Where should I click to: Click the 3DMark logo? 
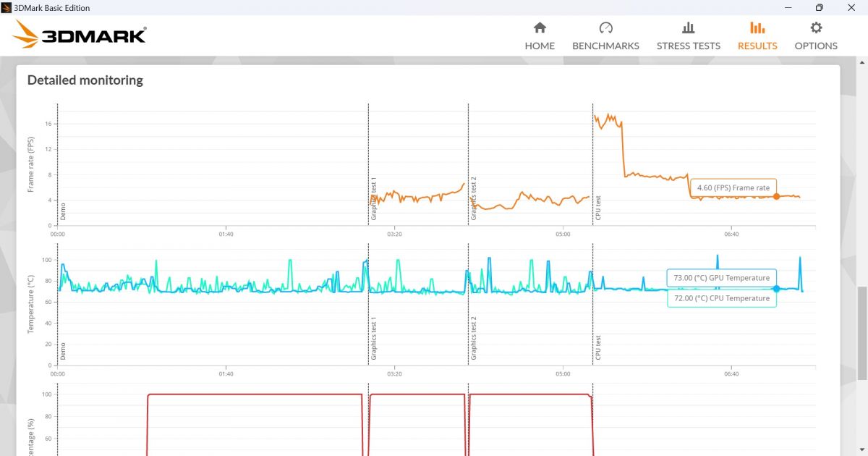(80, 34)
